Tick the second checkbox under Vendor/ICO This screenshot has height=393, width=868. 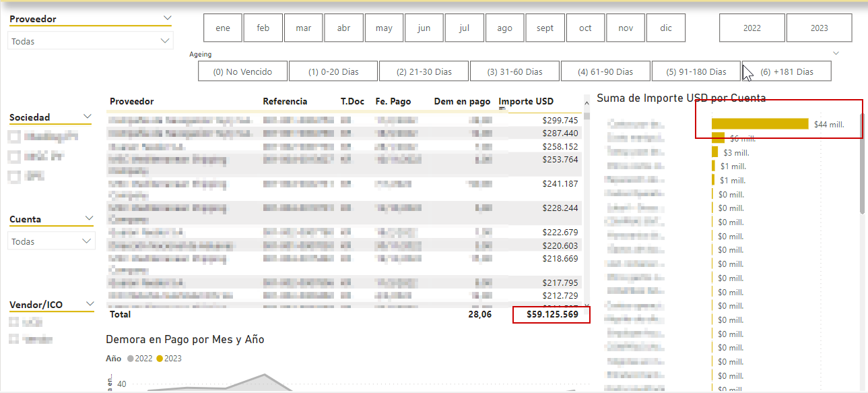coord(14,339)
